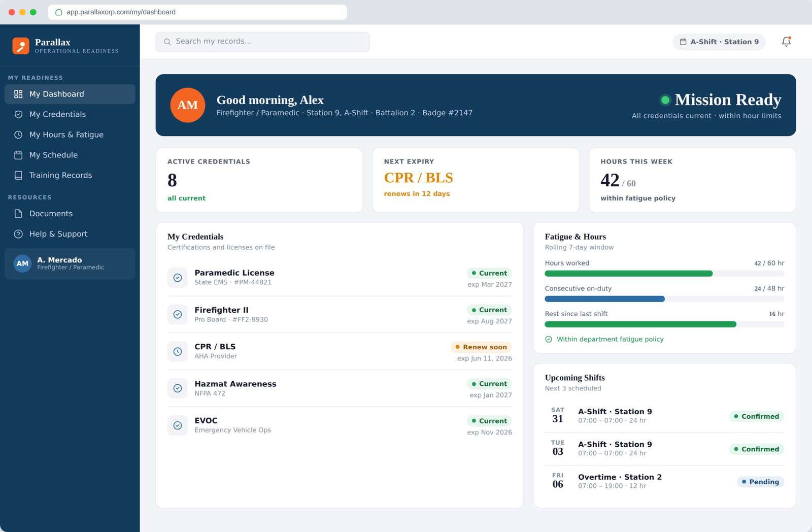The image size is (812, 532).
Task: Click the Current badge for Hazmat Awareness
Action: tap(489, 384)
